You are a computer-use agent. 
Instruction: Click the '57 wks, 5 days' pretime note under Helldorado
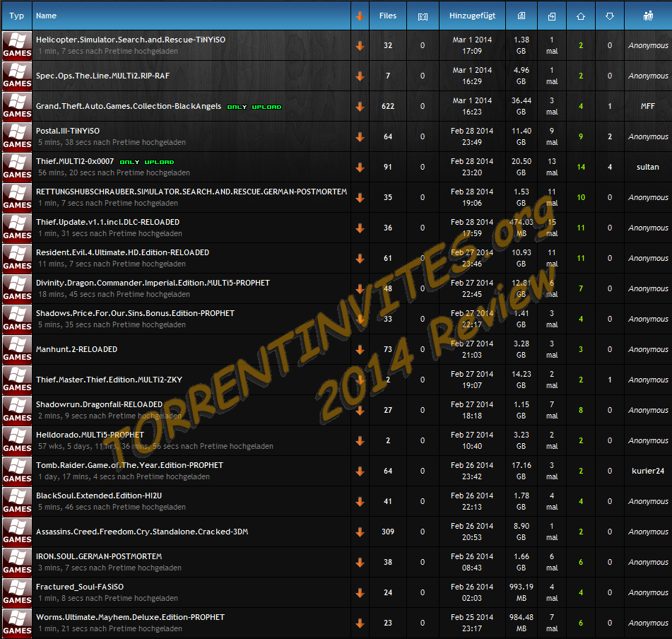155,447
